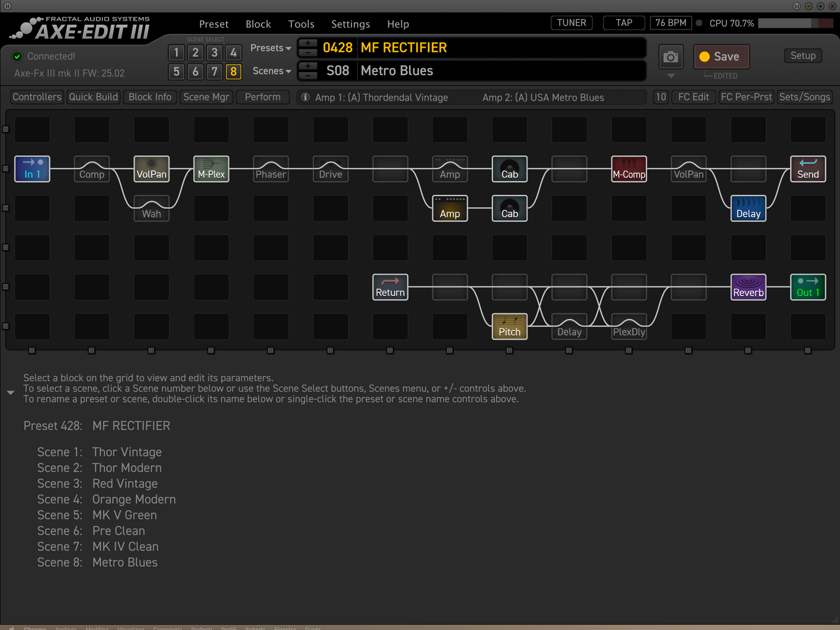Select the Pitch block

(510, 326)
